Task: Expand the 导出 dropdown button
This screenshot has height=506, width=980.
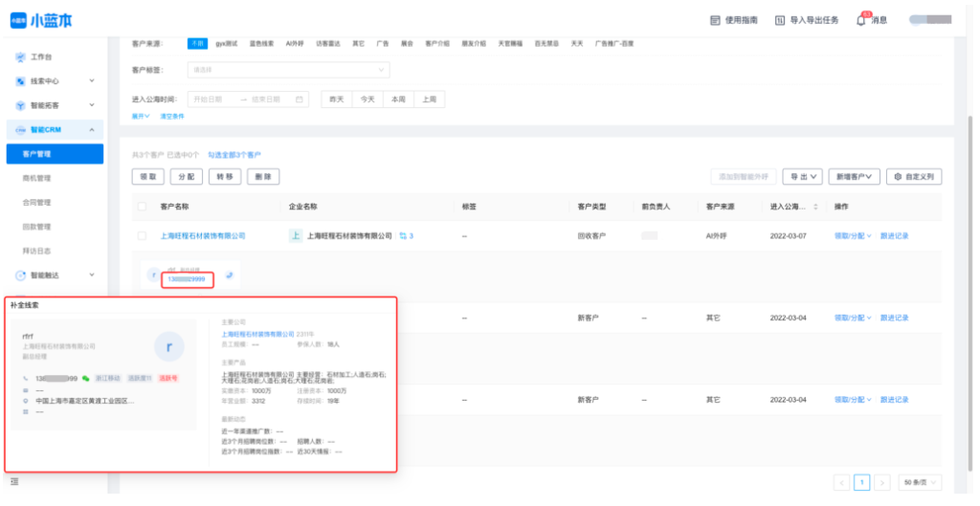Action: (x=802, y=177)
